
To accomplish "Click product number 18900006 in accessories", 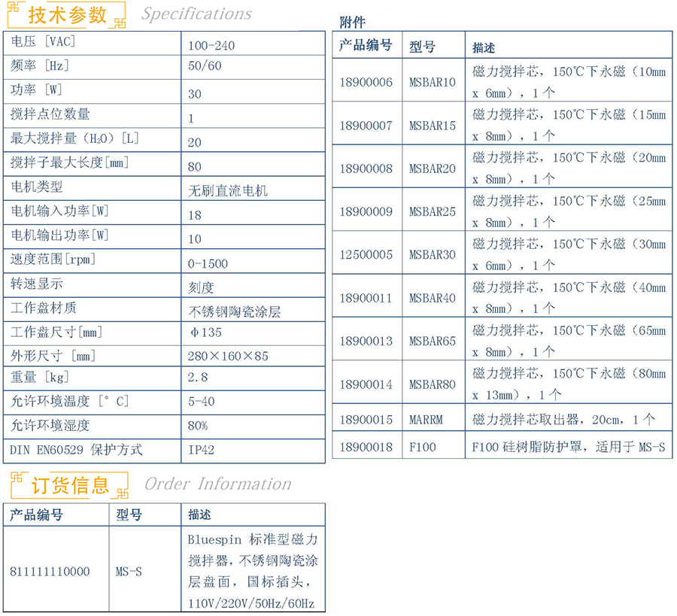I will pyautogui.click(x=366, y=82).
